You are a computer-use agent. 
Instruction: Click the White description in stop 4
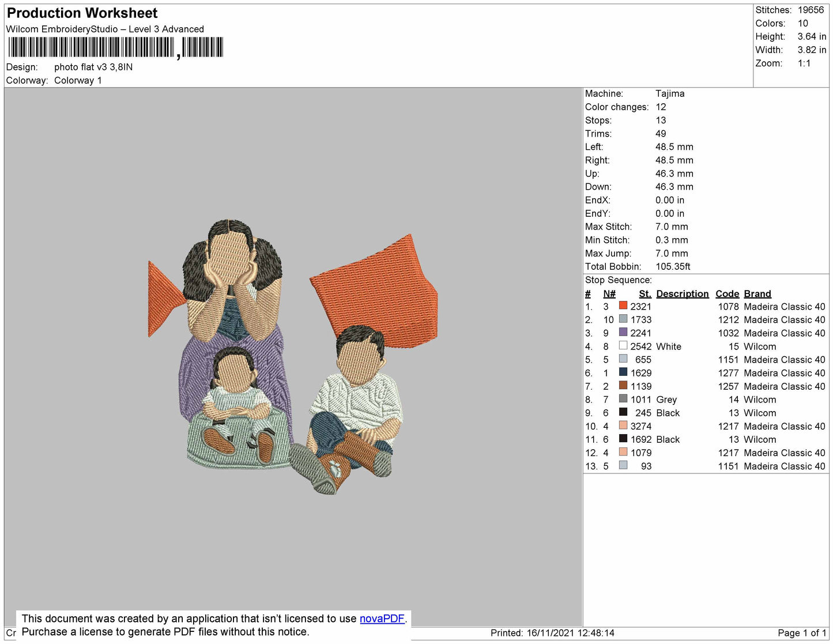coord(669,347)
